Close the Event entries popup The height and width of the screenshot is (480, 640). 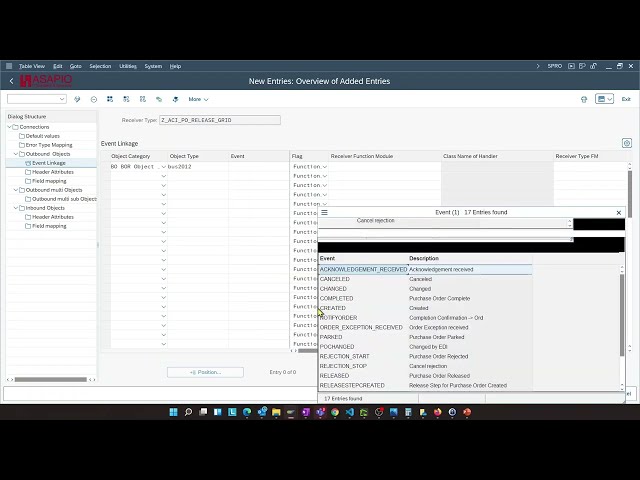click(x=619, y=213)
